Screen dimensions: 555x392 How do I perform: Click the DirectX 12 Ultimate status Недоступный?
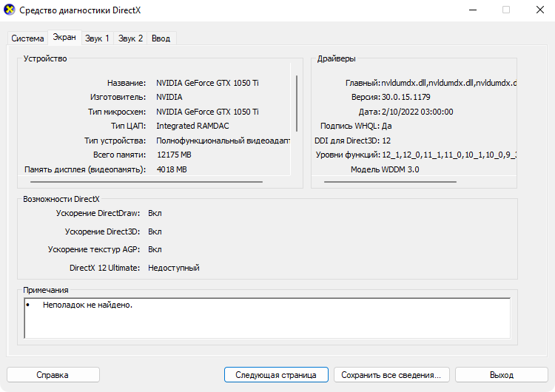[174, 268]
